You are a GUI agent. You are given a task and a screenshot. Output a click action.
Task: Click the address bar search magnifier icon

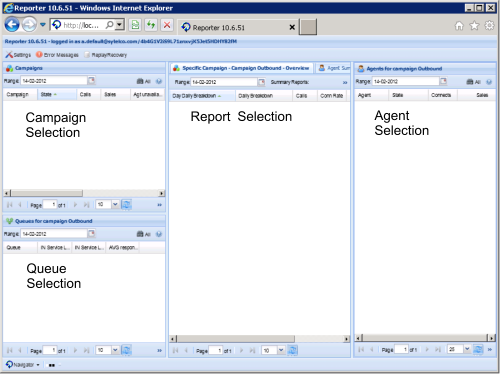click(x=109, y=25)
